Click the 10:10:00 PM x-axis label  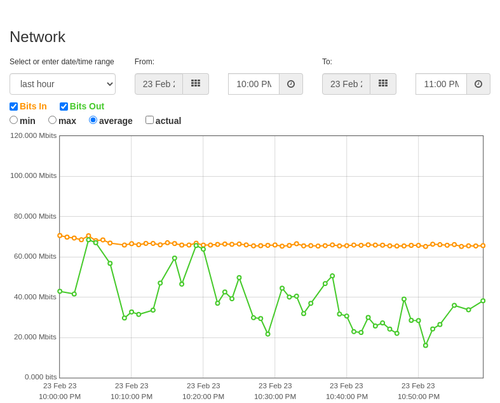click(x=131, y=397)
